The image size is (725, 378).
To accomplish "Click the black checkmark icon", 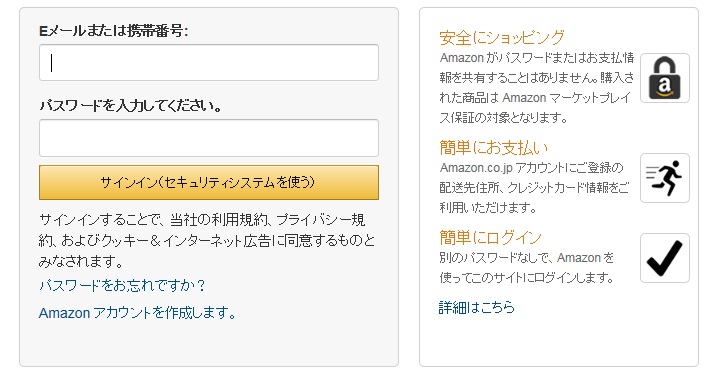I will pos(664,258).
